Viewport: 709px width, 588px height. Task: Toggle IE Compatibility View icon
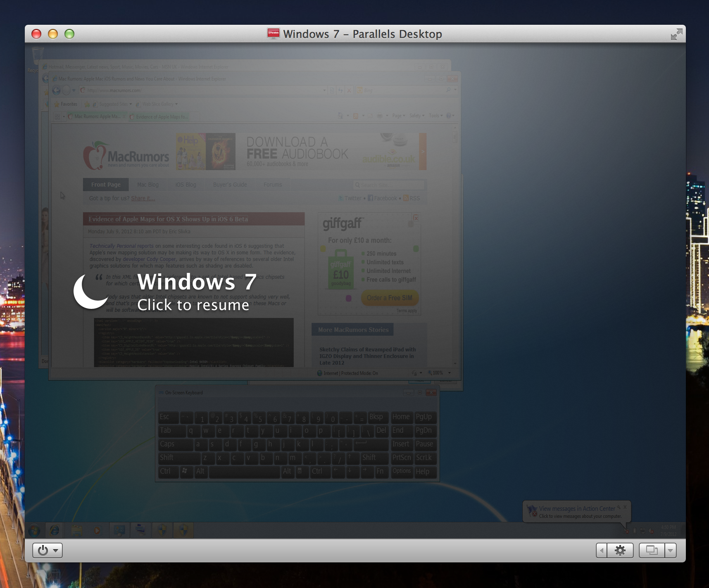pos(332,90)
